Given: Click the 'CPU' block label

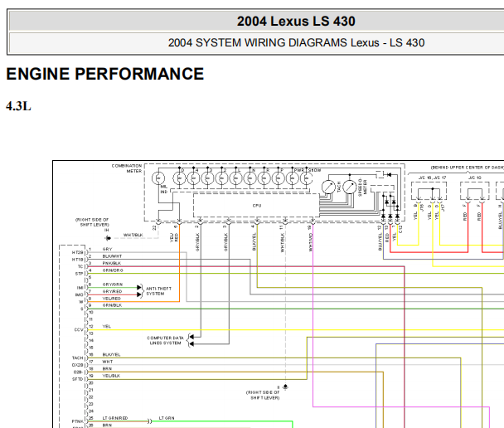Looking at the screenshot, I should pyautogui.click(x=257, y=206).
